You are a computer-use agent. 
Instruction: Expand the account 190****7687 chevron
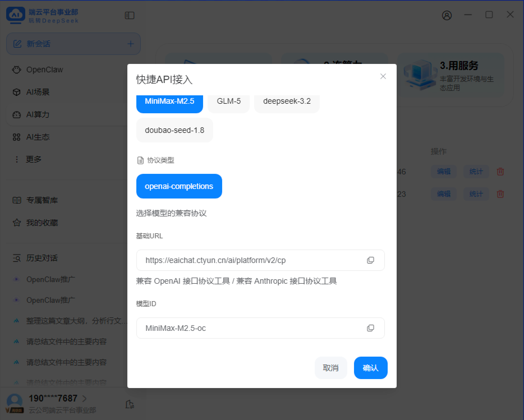click(84, 398)
